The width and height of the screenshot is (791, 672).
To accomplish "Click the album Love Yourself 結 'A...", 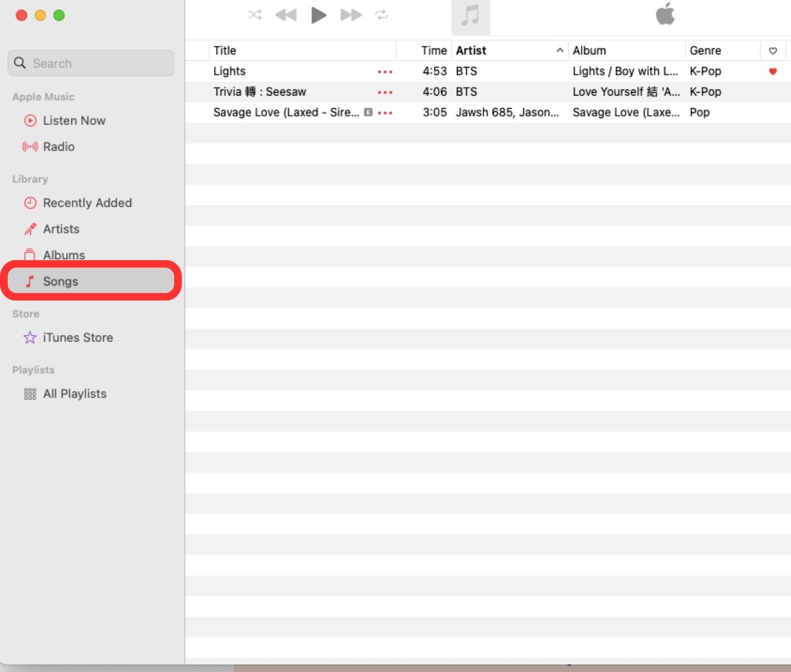I will (626, 92).
